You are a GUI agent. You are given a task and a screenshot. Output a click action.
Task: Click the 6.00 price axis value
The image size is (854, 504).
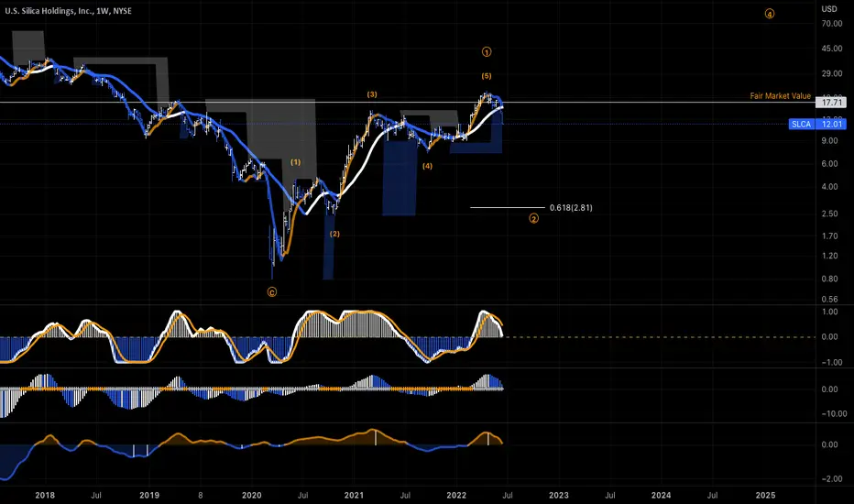point(829,163)
